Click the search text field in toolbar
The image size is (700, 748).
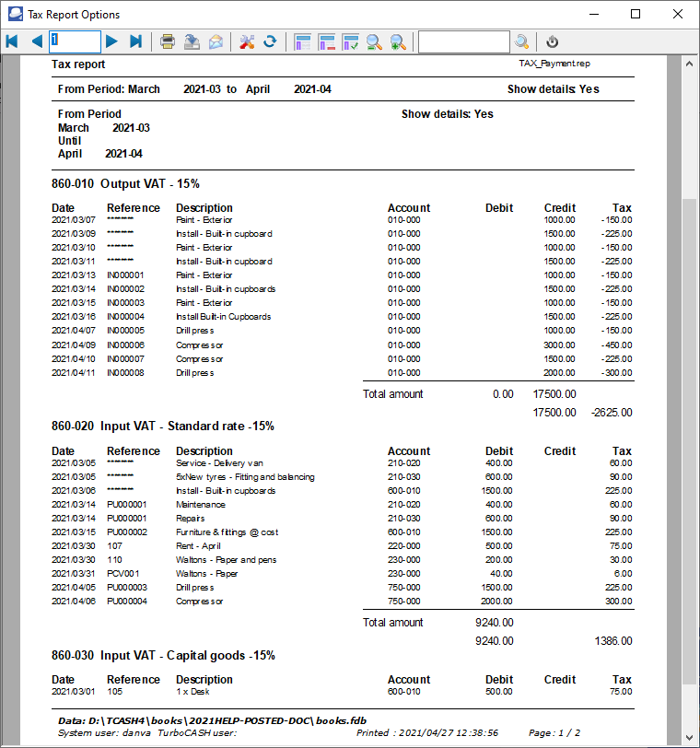(463, 41)
